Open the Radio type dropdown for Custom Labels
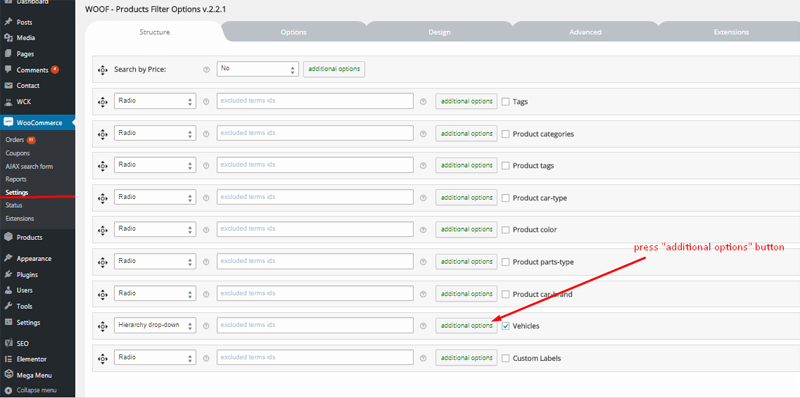The image size is (800, 398). (x=155, y=357)
